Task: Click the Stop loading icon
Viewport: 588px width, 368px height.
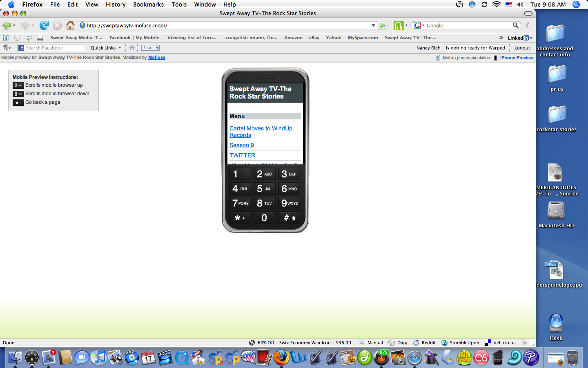Action: click(x=57, y=25)
